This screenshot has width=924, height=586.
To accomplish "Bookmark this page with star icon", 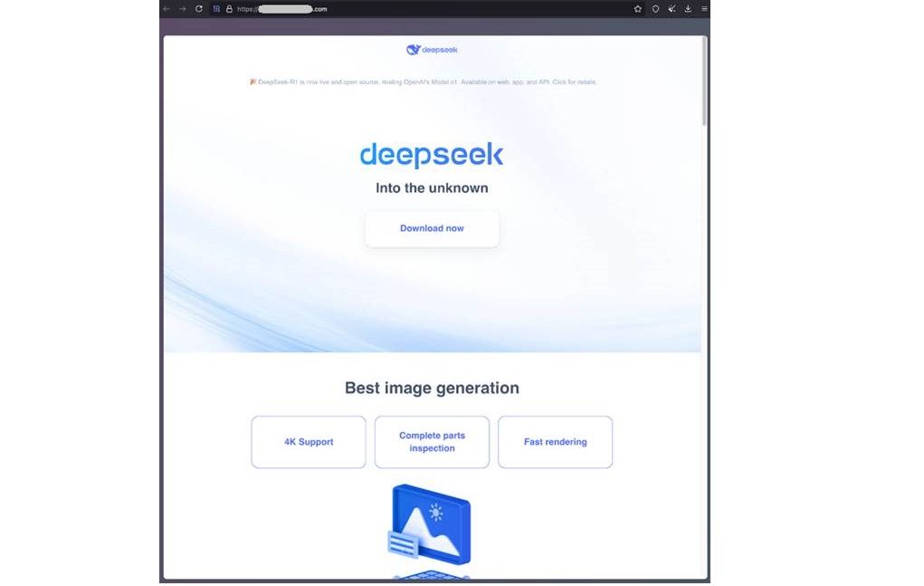I will tap(637, 9).
